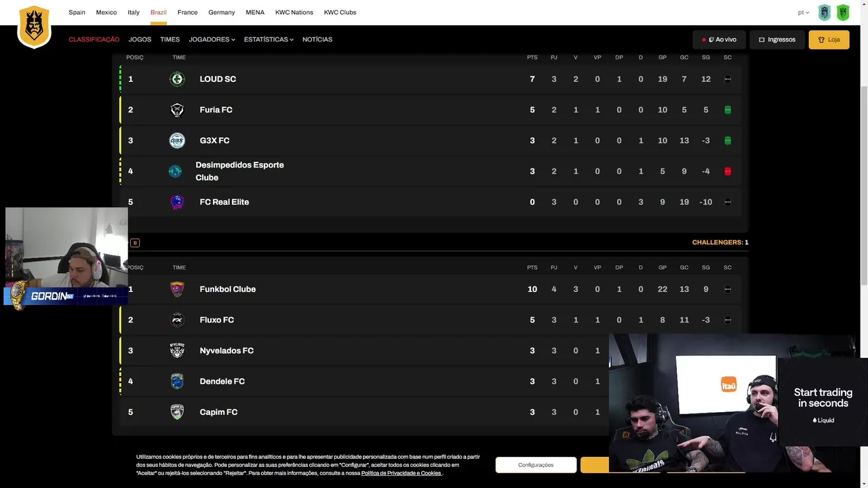The height and width of the screenshot is (488, 868).
Task: Click the G3X FC team name
Action: 214,140
